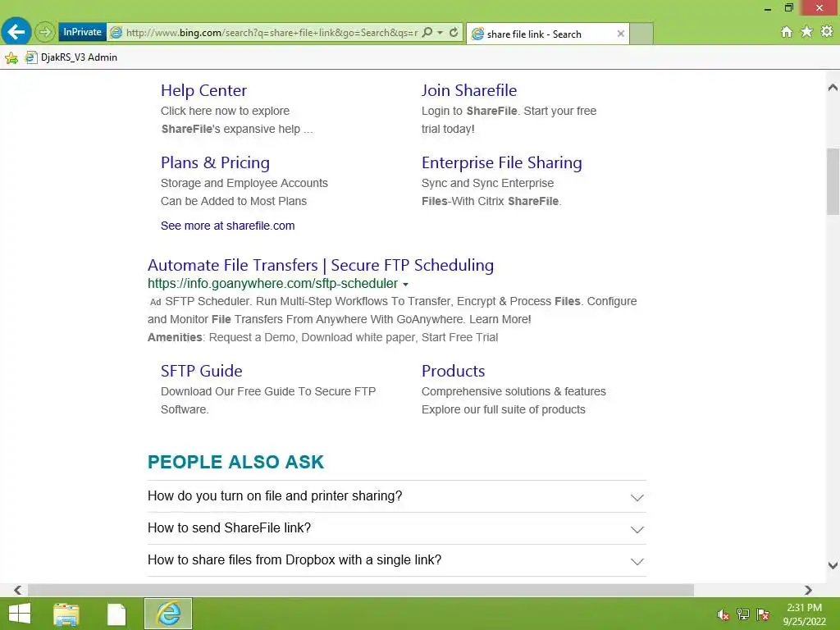Click the browser Back arrow button
This screenshot has width=840, height=630.
16,32
